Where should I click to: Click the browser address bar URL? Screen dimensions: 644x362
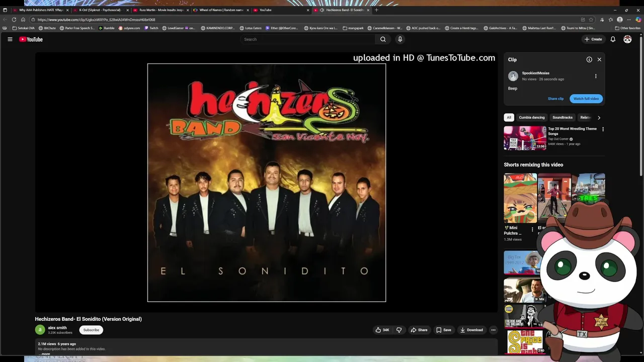(97, 20)
